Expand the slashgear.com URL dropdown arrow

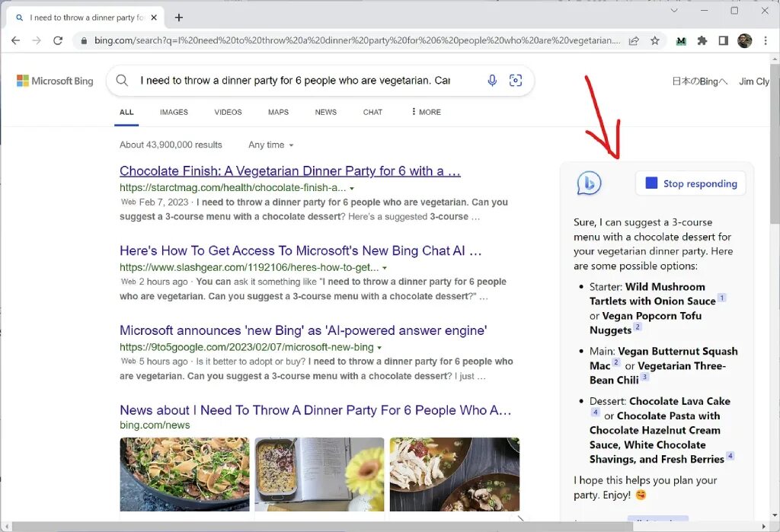point(385,268)
